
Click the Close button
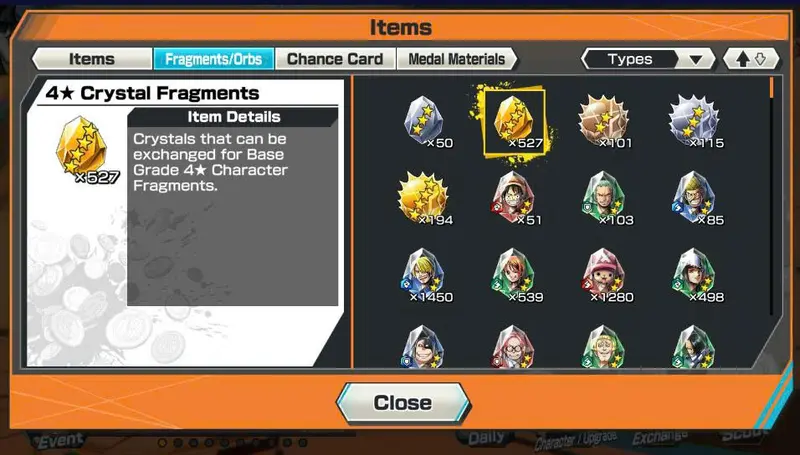coord(403,403)
